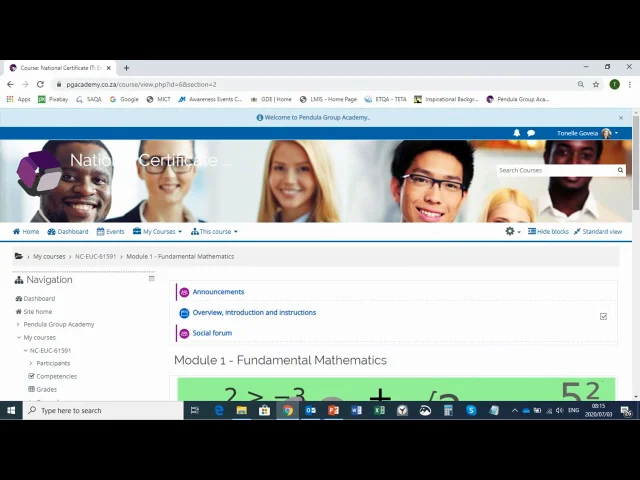Screen dimensions: 640x480
Task: Select the Course: National Certificate browser tab
Action: pos(60,68)
